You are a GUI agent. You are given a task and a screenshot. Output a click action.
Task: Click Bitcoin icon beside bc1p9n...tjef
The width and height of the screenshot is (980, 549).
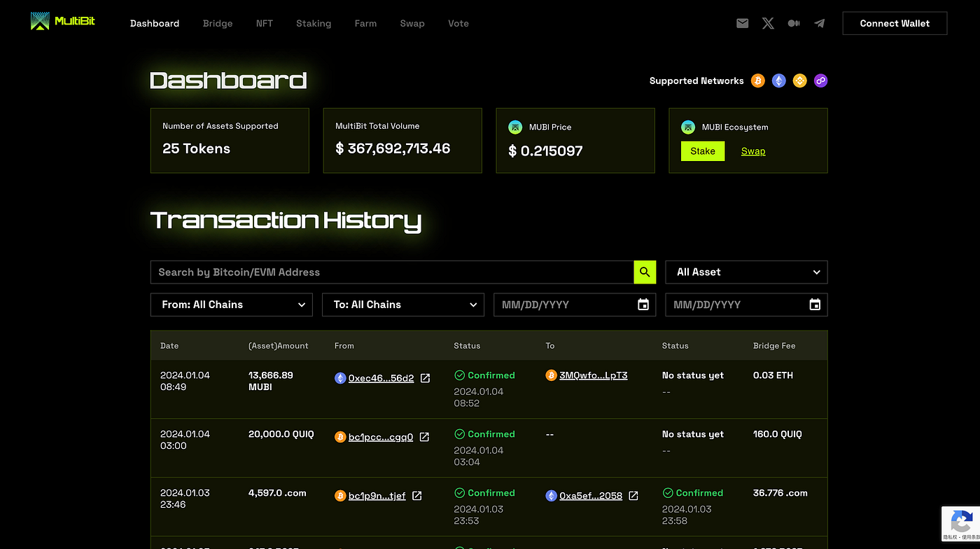click(x=340, y=496)
